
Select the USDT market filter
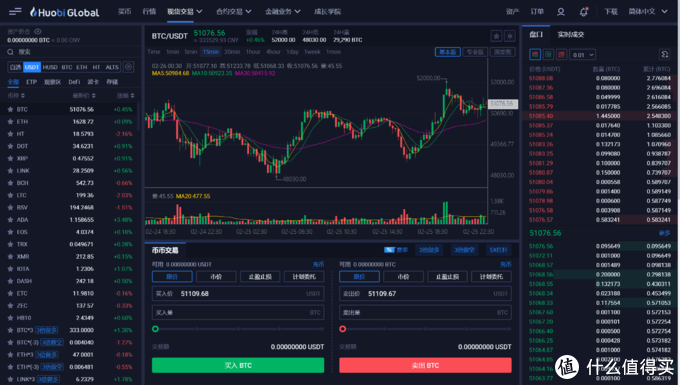click(x=32, y=67)
